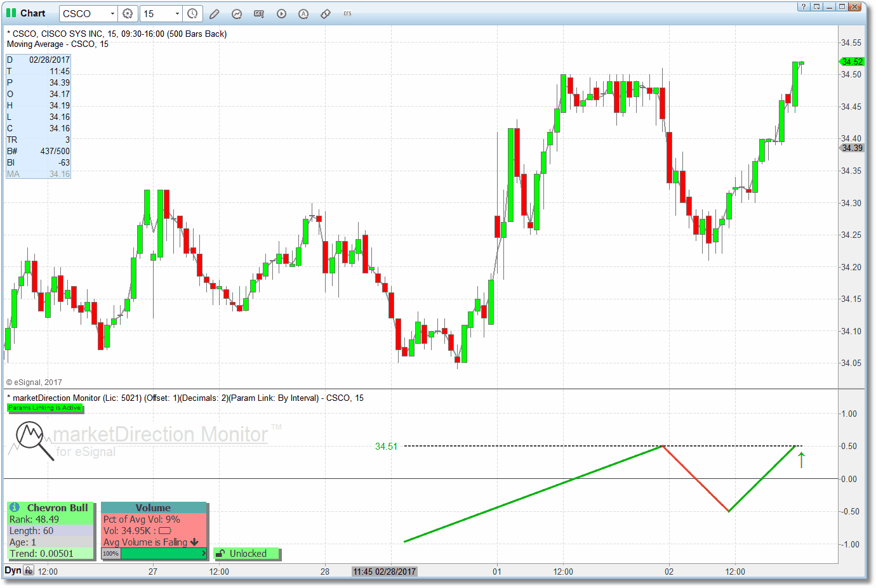Viewport: 876px width, 588px height.
Task: Click the Moving Average - CSCO, 15 title
Action: tap(58, 44)
